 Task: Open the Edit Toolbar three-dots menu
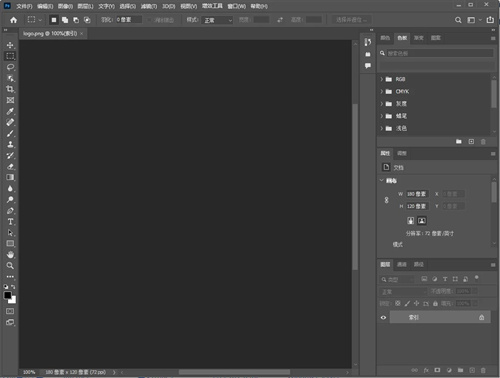coord(10,277)
